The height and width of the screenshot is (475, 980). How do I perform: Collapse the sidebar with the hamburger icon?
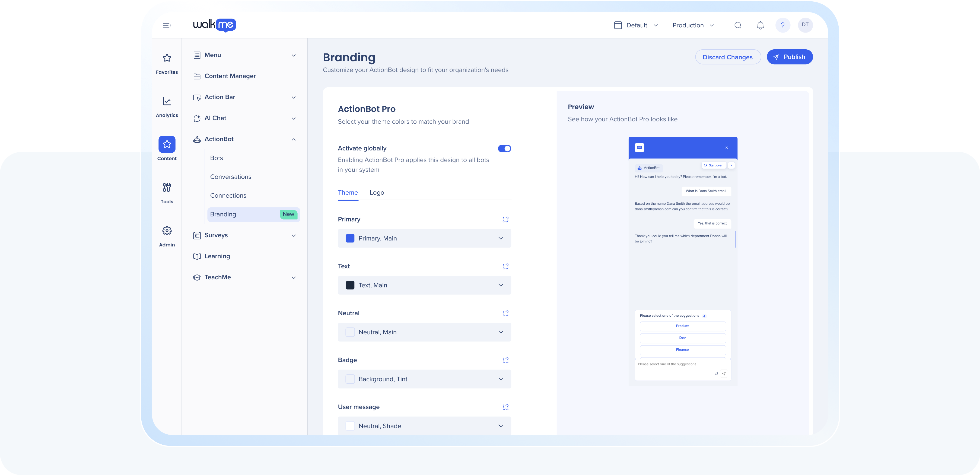click(x=167, y=25)
